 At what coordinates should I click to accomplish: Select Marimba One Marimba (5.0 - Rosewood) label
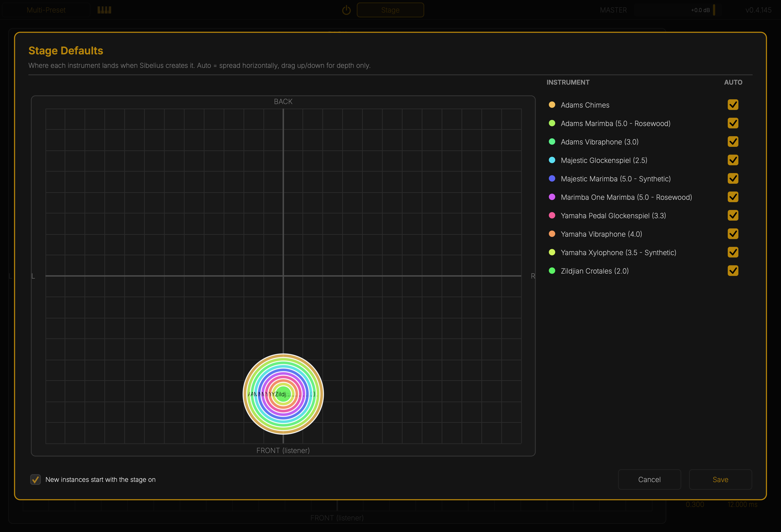tap(626, 197)
